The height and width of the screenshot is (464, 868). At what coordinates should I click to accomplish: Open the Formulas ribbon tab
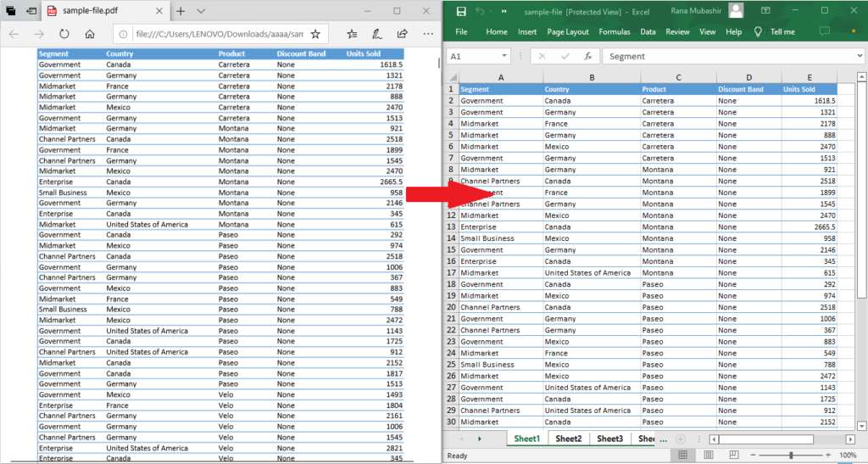coord(614,31)
